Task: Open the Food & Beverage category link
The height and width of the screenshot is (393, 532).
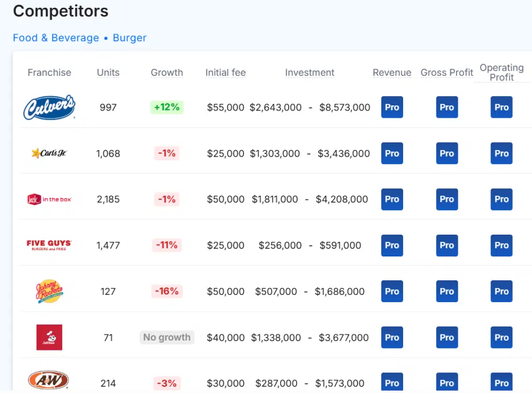Action: (x=56, y=38)
